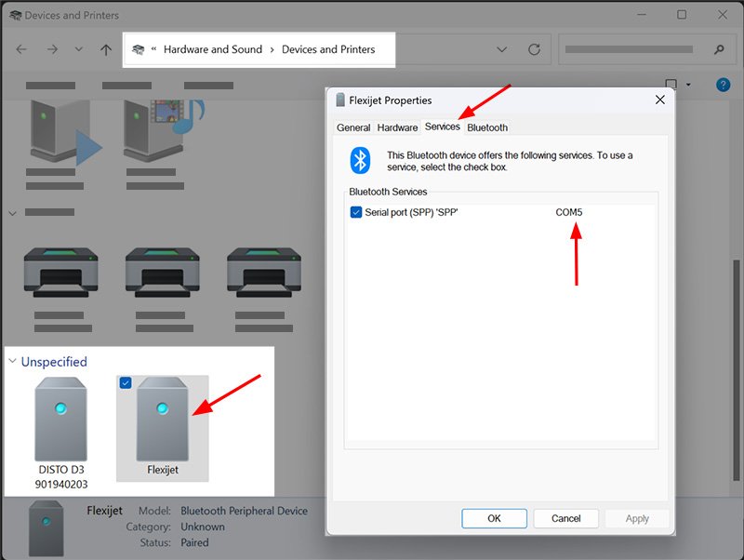The image size is (744, 560).
Task: Click the Serial port (SPP) 'SPP' label
Action: click(x=411, y=212)
